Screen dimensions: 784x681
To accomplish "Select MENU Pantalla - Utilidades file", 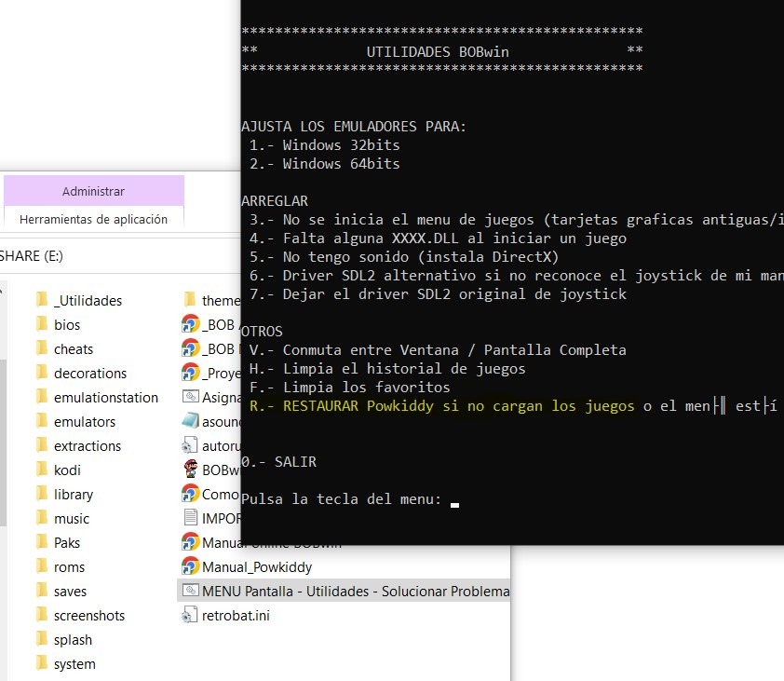I will (x=344, y=591).
